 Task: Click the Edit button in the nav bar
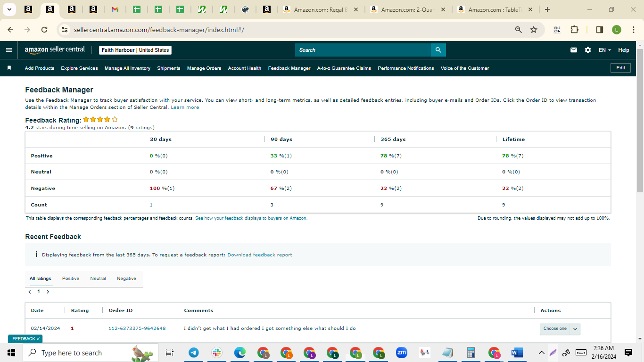(620, 68)
